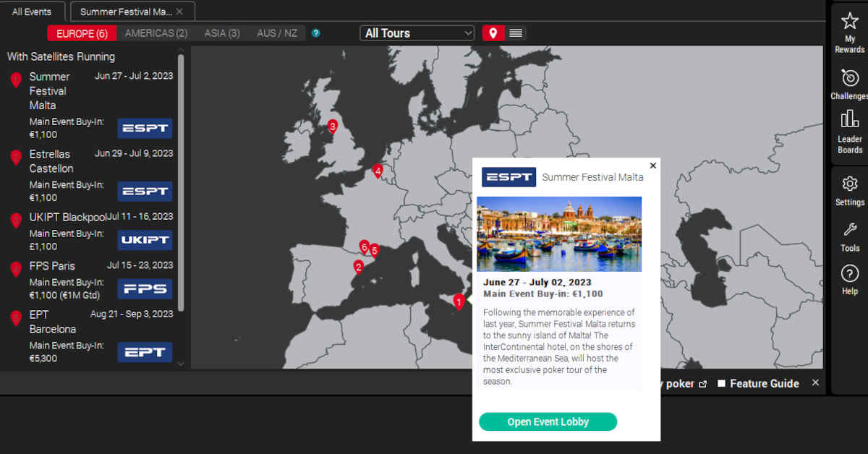Switch to map view pin icon
Screen dimensions: 868x454
(493, 33)
